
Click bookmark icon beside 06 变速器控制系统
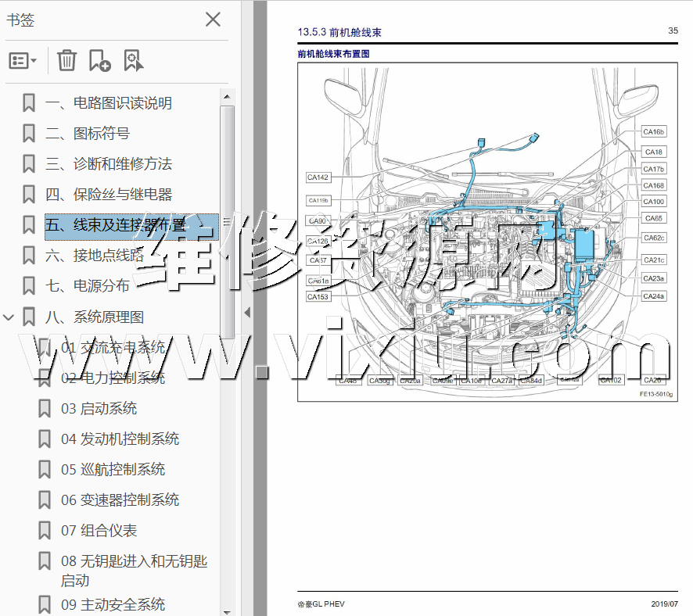coord(45,500)
